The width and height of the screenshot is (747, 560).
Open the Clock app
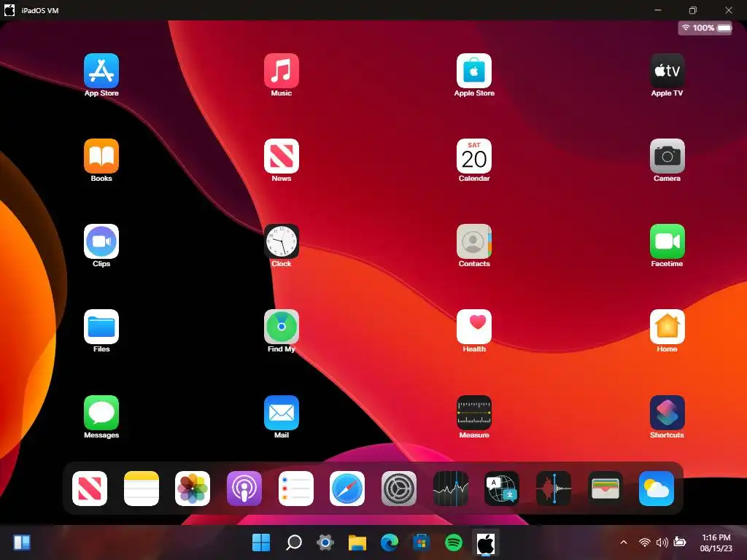(281, 241)
